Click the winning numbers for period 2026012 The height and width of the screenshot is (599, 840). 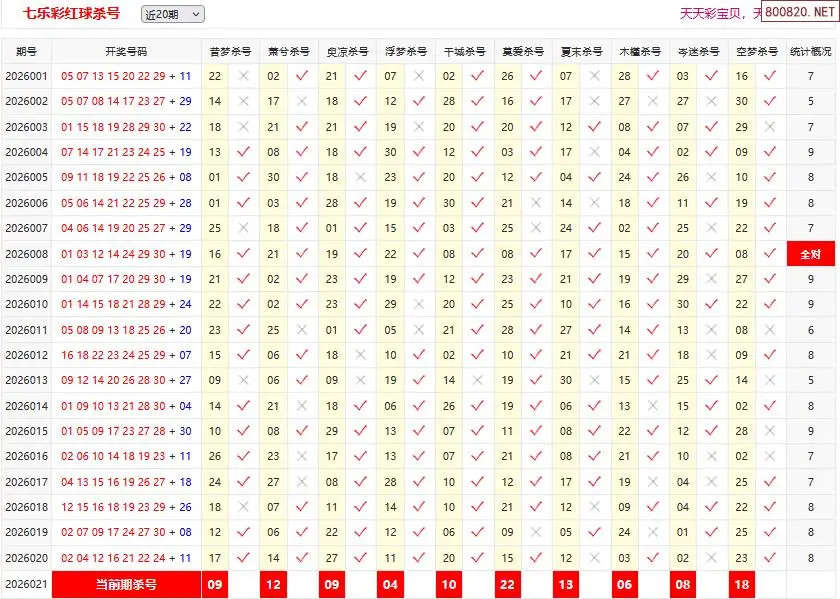(126, 355)
